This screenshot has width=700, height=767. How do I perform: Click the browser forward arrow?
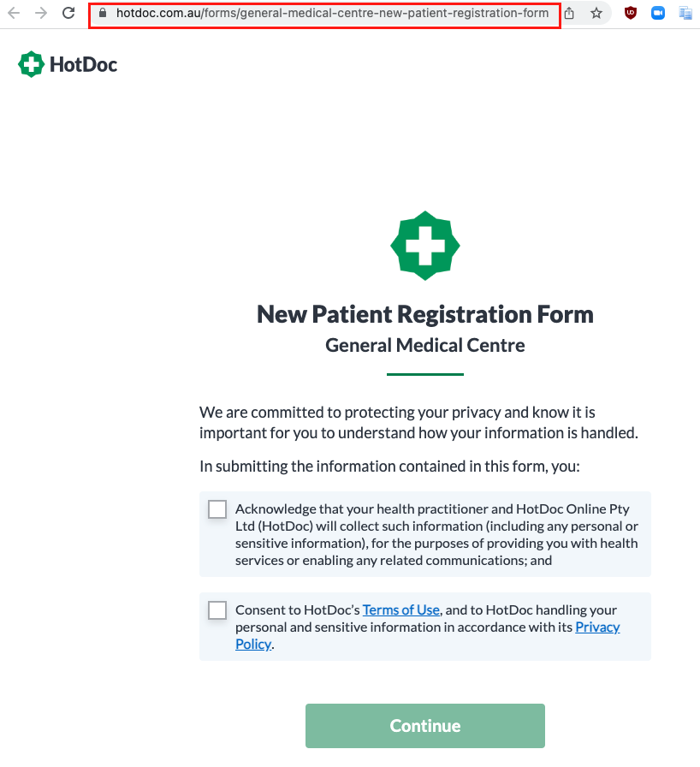[x=42, y=13]
